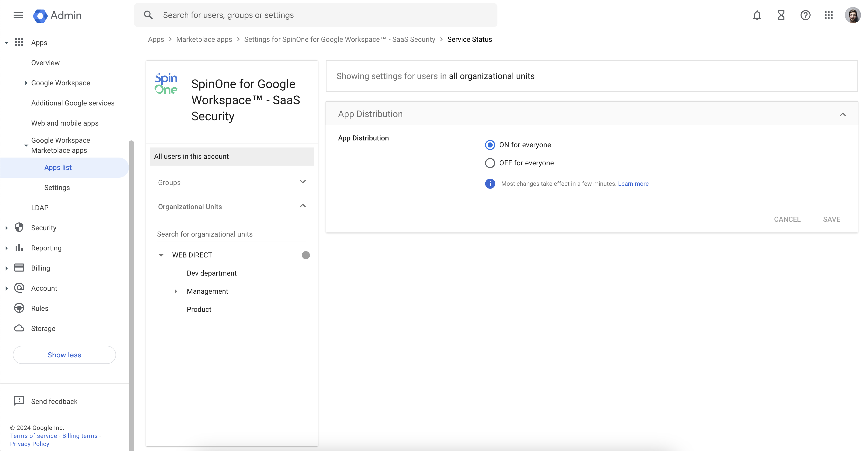
Task: Open the user account avatar
Action: pos(853,15)
